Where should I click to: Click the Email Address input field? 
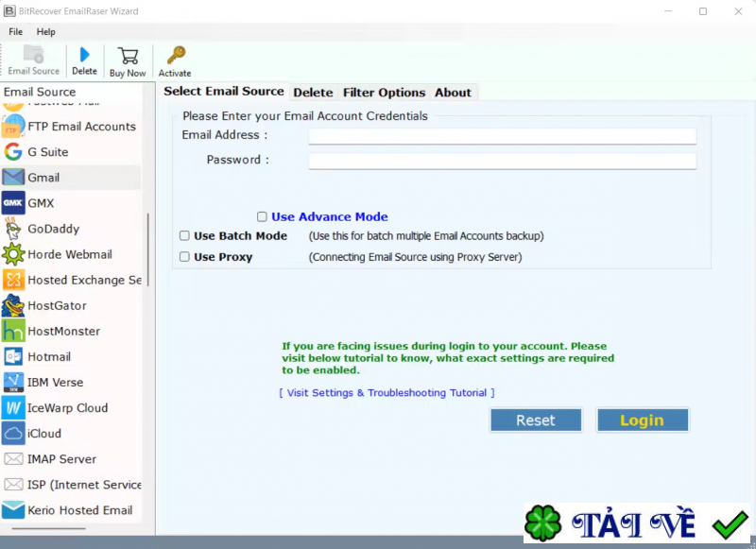[503, 136]
